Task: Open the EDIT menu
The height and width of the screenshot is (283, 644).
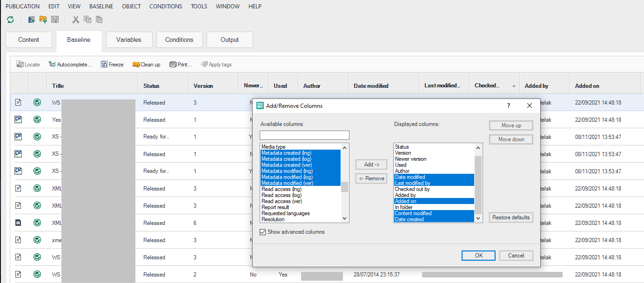Action: point(55,7)
